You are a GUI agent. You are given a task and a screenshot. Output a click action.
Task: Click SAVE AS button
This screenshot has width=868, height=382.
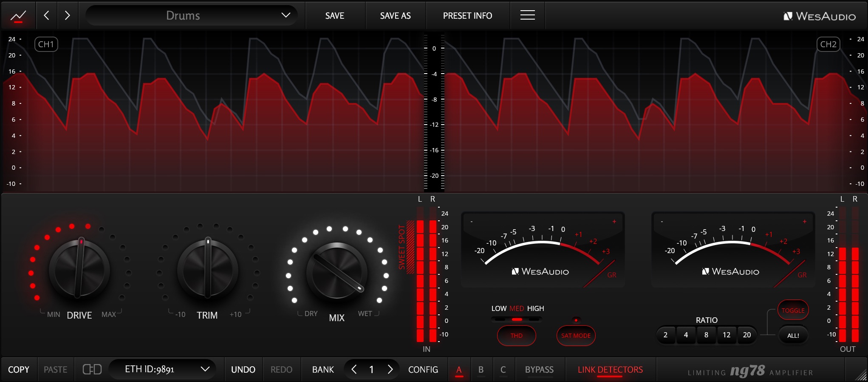click(x=395, y=16)
